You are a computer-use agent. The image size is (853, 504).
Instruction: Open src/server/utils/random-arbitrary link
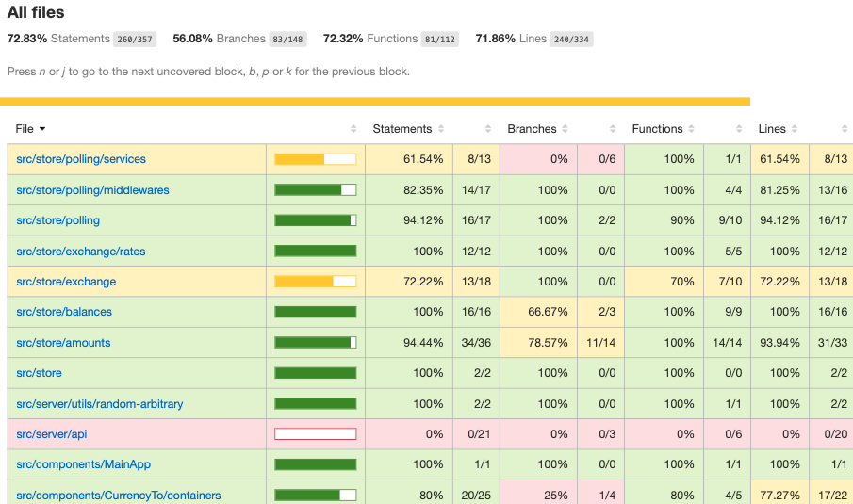click(100, 404)
